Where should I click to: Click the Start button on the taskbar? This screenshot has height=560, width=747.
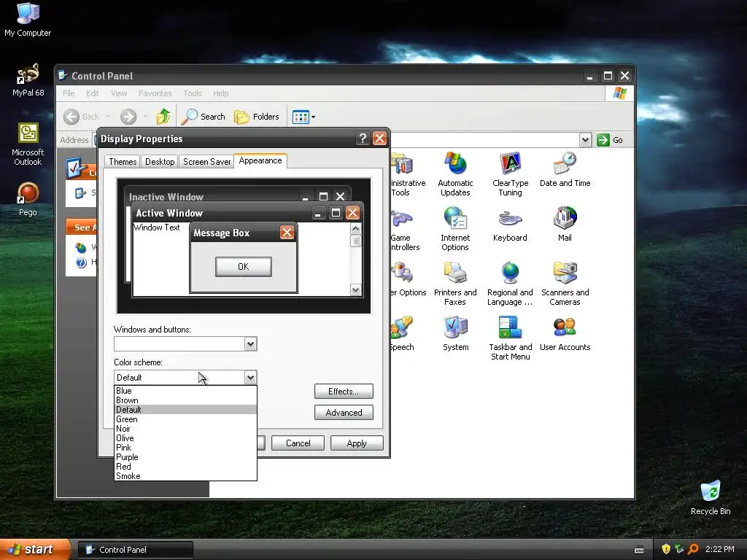click(34, 549)
